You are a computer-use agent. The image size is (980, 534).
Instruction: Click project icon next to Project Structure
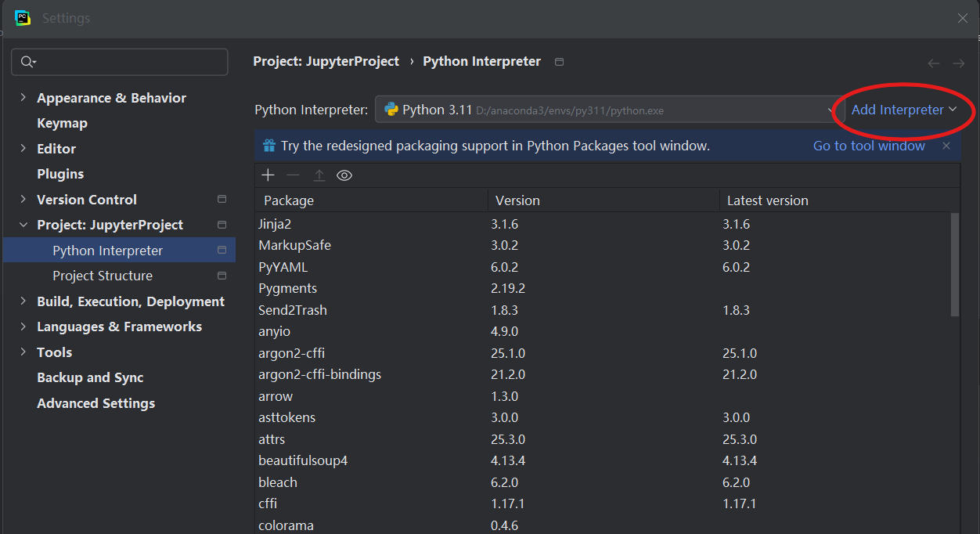222,276
